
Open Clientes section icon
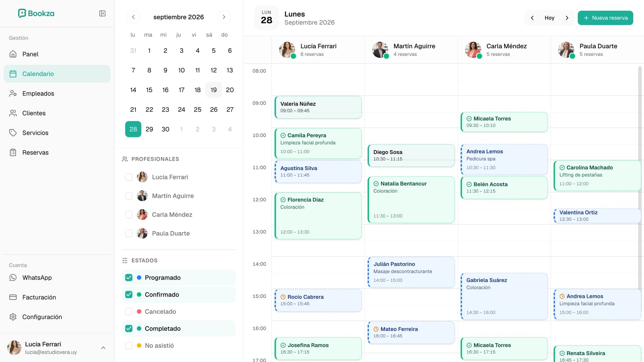(13, 113)
